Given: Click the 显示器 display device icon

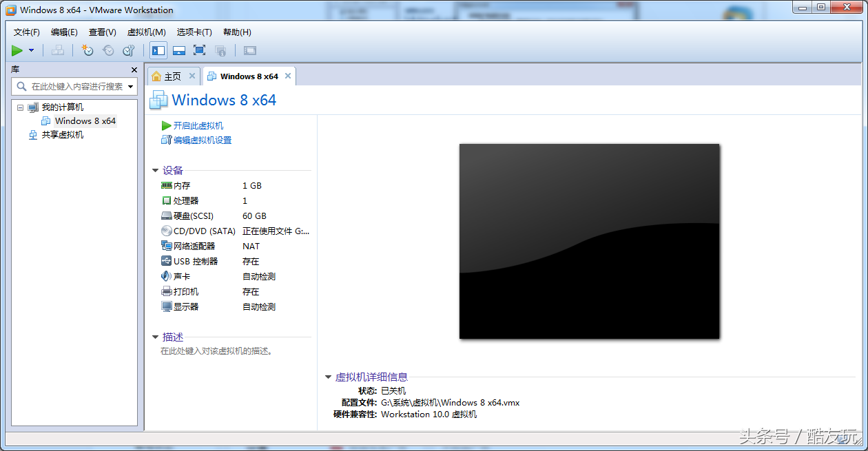Looking at the screenshot, I should (166, 307).
